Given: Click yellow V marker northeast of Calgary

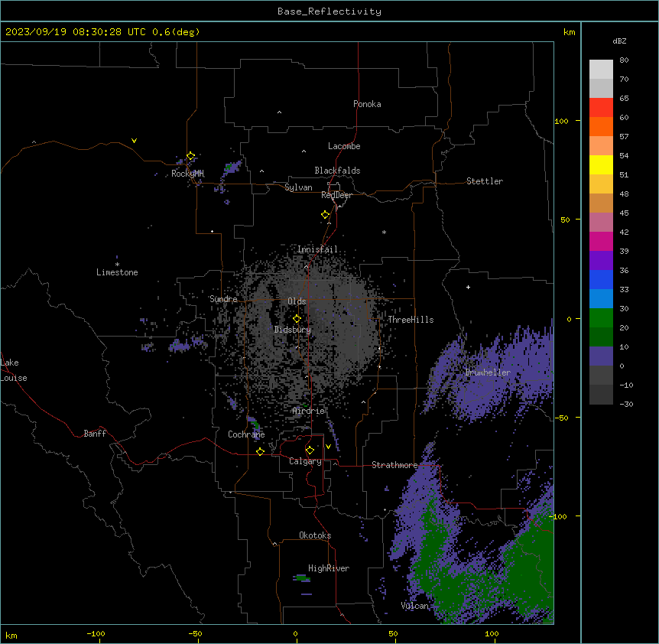Looking at the screenshot, I should [x=328, y=447].
